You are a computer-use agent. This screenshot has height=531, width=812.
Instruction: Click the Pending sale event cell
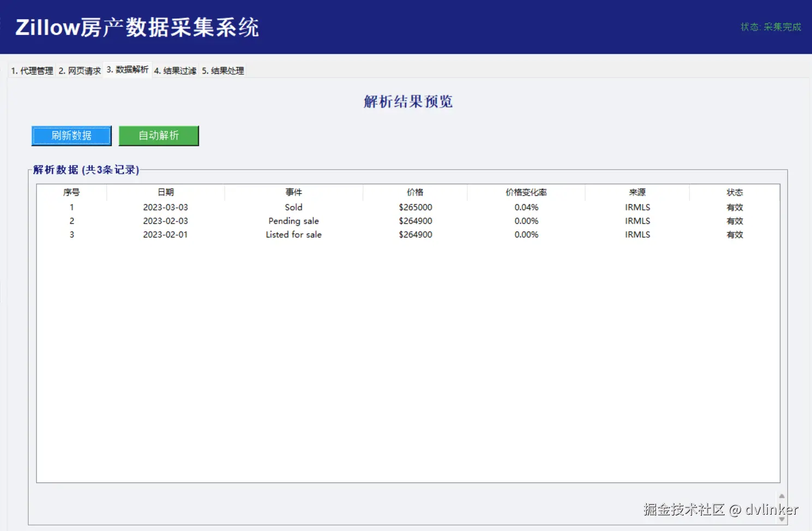click(x=293, y=221)
